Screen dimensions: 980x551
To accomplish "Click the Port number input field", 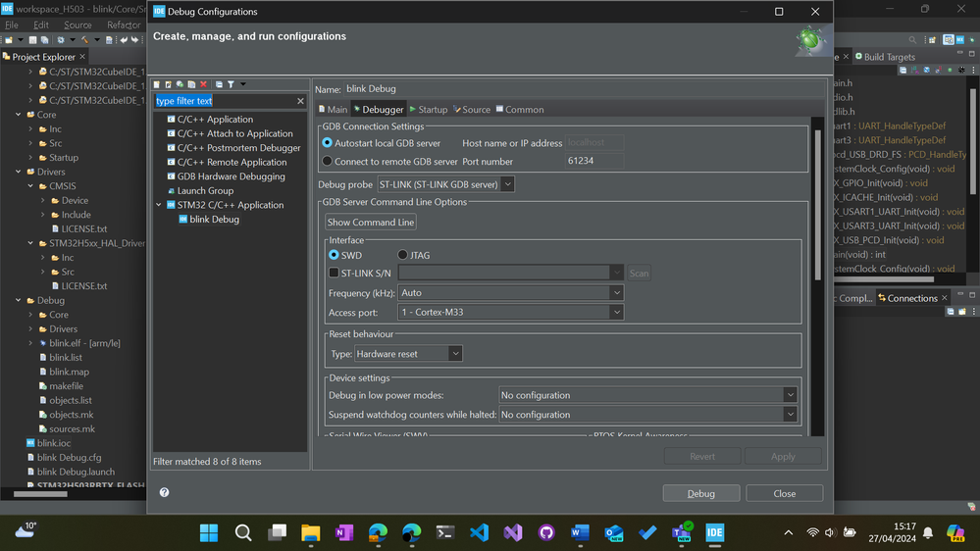I will (594, 161).
